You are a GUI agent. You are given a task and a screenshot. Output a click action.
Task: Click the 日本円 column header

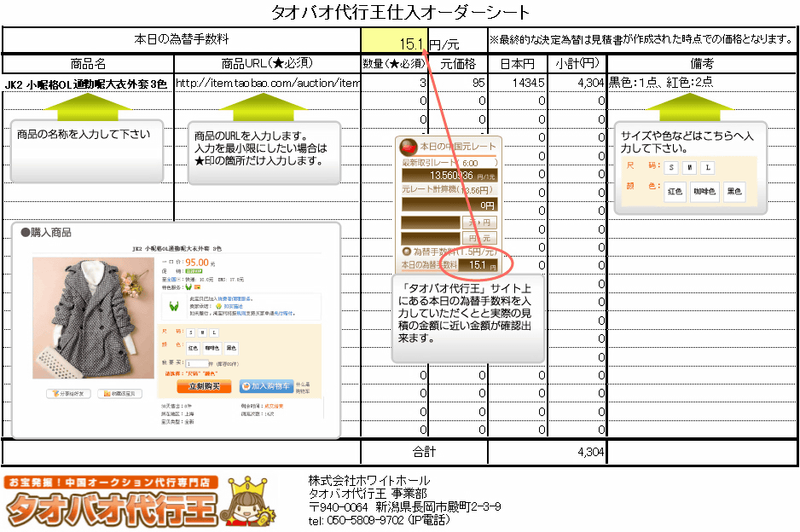pos(518,64)
